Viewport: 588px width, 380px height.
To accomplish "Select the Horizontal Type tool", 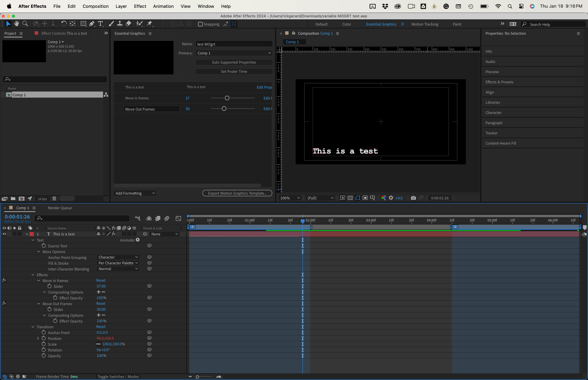I will [x=100, y=24].
